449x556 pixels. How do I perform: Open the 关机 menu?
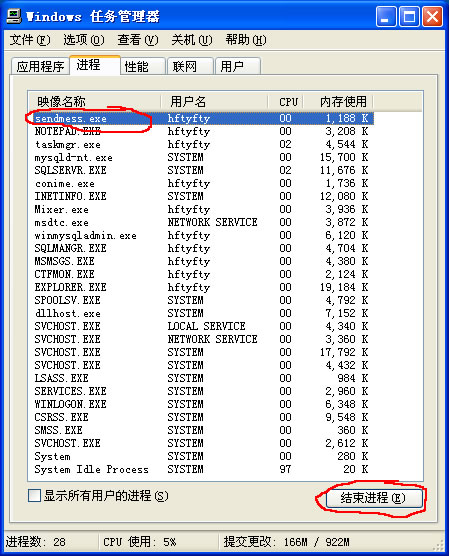(192, 40)
